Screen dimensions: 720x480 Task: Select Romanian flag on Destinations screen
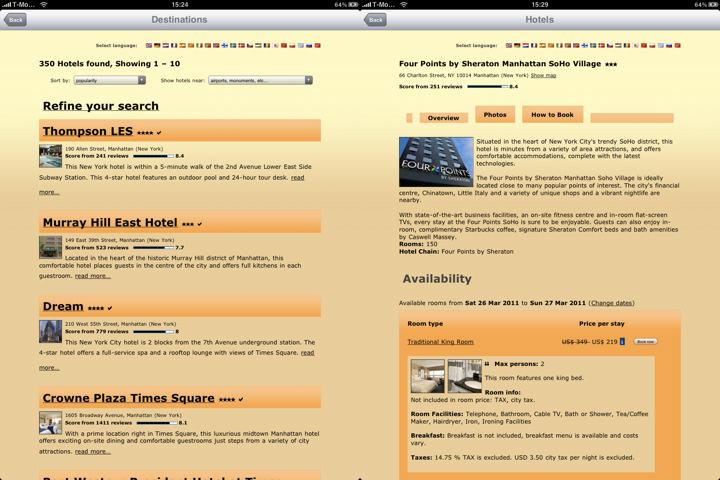click(x=267, y=45)
